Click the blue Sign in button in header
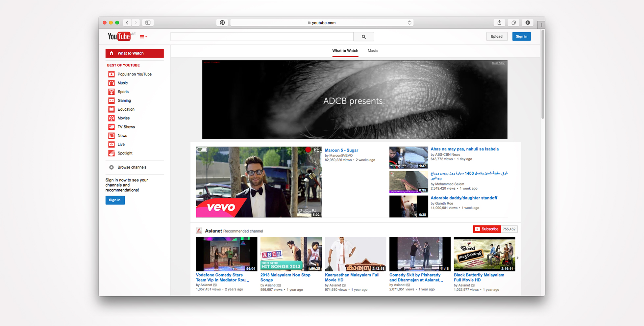This screenshot has height=326, width=644. (x=521, y=37)
